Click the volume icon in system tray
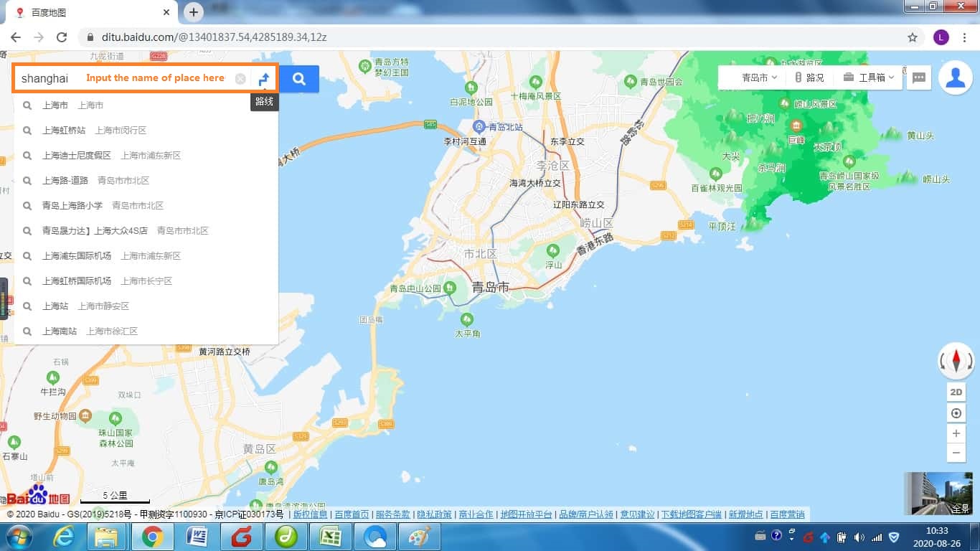The image size is (980, 551). pyautogui.click(x=860, y=537)
